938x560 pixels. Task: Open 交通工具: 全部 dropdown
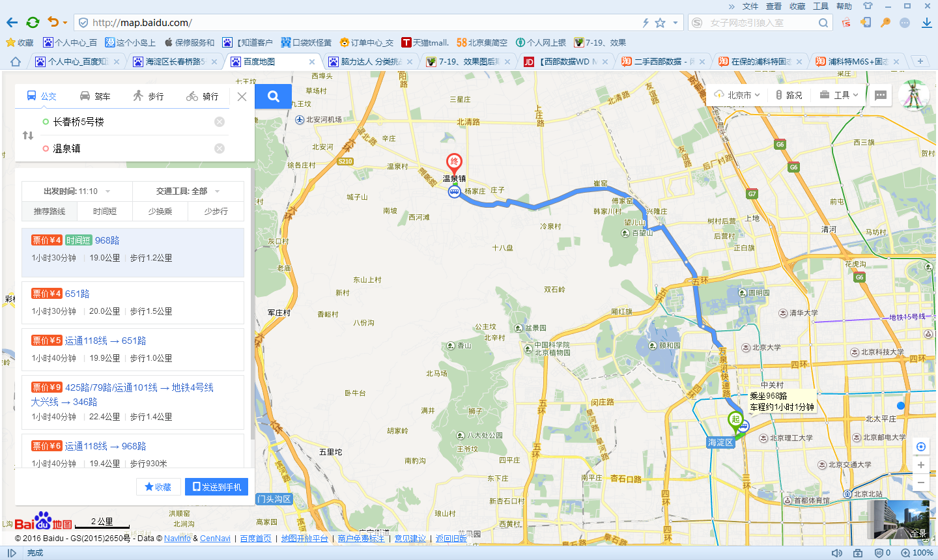click(x=188, y=191)
